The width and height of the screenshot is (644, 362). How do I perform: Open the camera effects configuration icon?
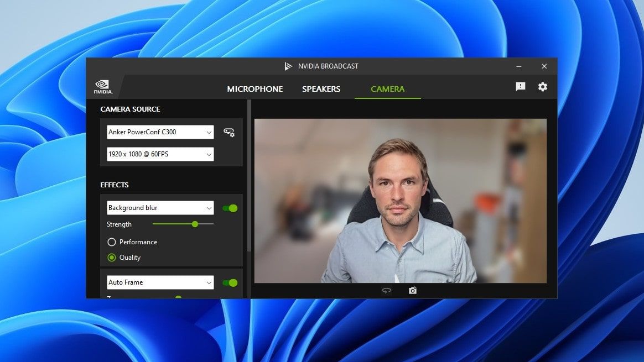click(x=229, y=132)
